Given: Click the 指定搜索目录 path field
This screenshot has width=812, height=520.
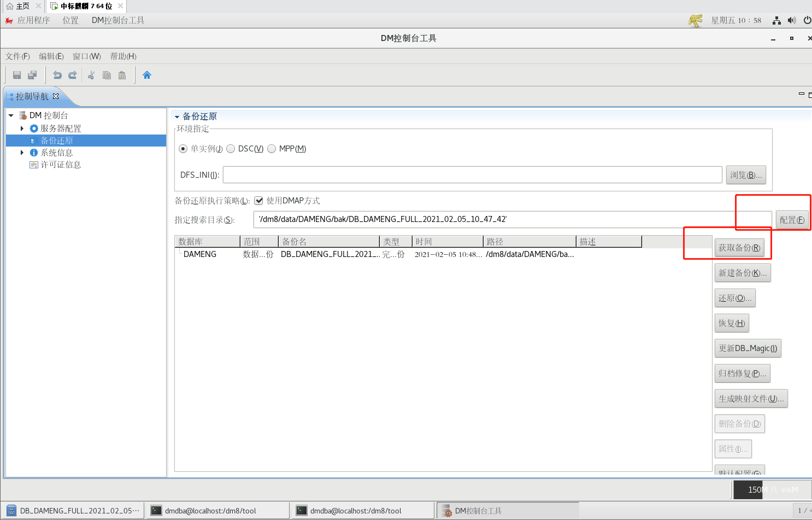Looking at the screenshot, I should pos(513,219).
